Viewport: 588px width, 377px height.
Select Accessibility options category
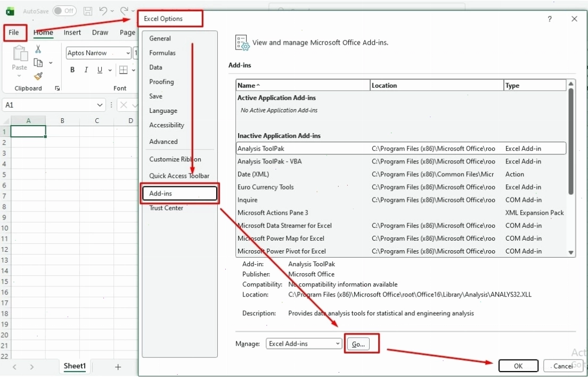pyautogui.click(x=179, y=125)
